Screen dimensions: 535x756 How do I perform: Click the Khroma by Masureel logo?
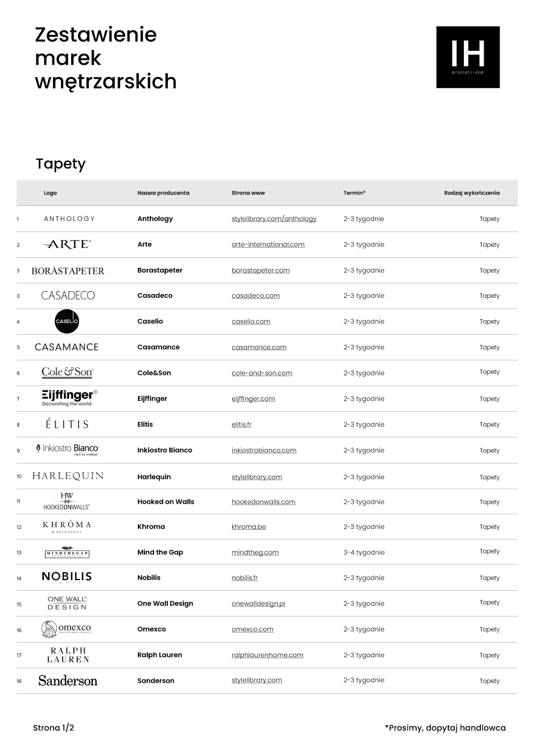tap(67, 527)
